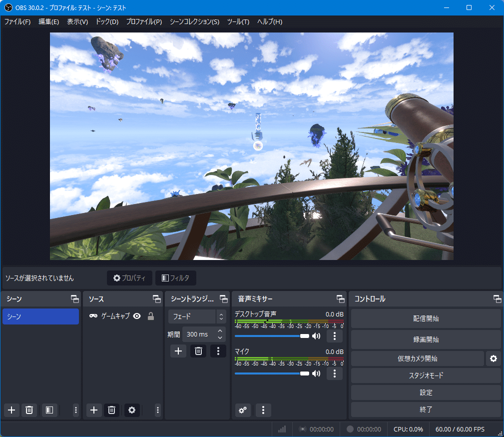Click the game controller icon of ゲームキャプチャ
The height and width of the screenshot is (437, 504).
93,316
